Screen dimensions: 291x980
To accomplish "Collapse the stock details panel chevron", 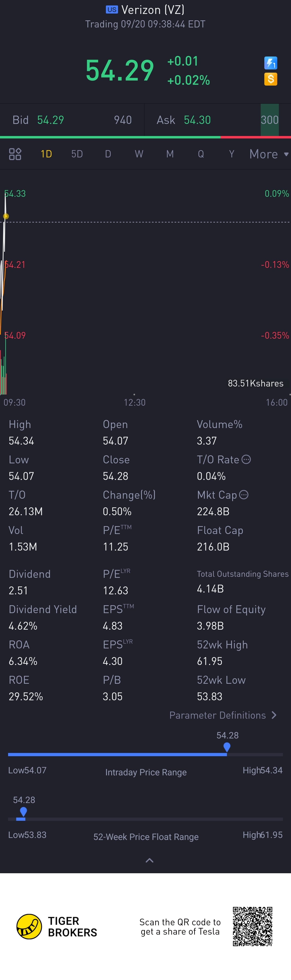I will click(150, 860).
